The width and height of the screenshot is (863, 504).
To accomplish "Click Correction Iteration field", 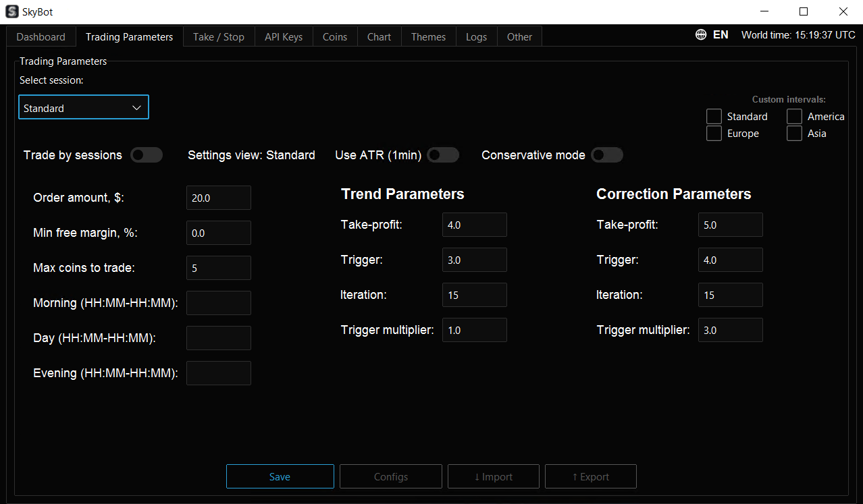I will point(731,295).
